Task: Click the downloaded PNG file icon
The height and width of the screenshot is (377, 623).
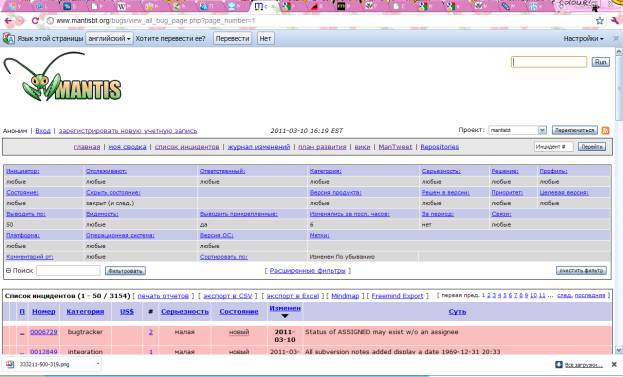Action: 10,364
